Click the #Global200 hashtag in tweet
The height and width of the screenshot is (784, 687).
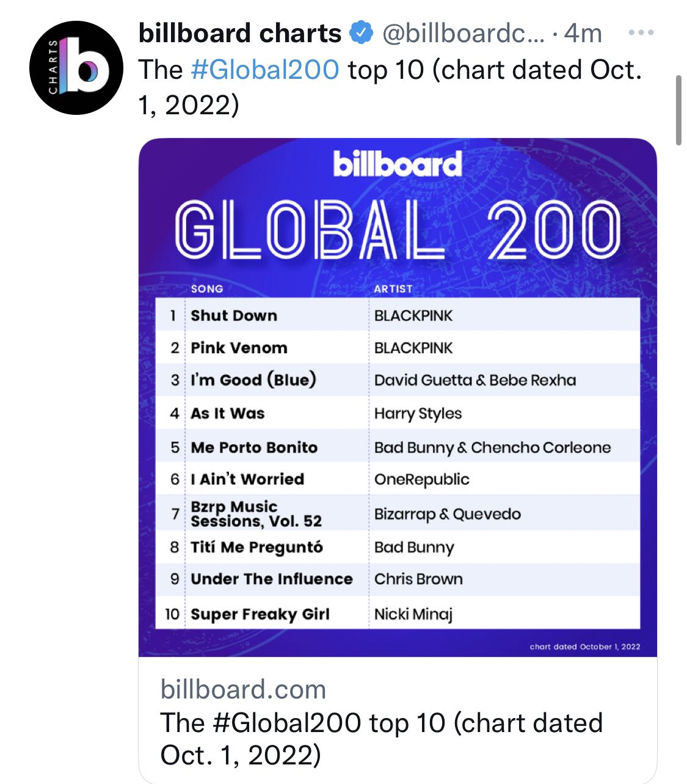coord(264,70)
